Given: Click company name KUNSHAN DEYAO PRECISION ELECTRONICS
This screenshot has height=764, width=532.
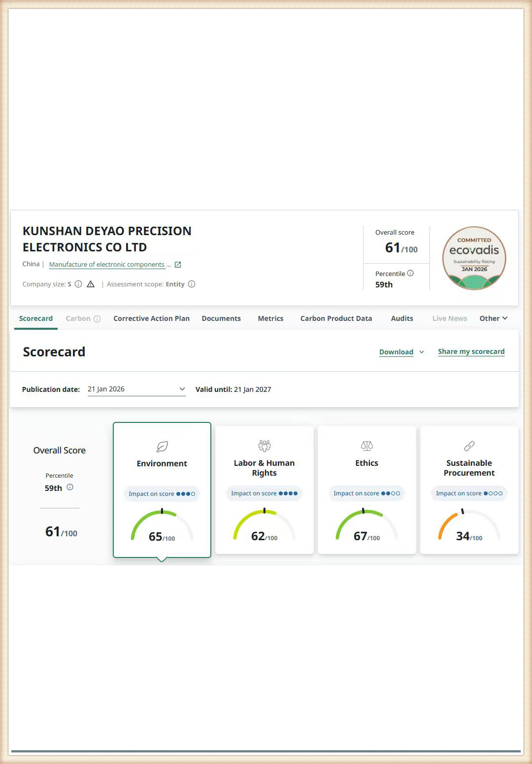Looking at the screenshot, I should point(107,239).
